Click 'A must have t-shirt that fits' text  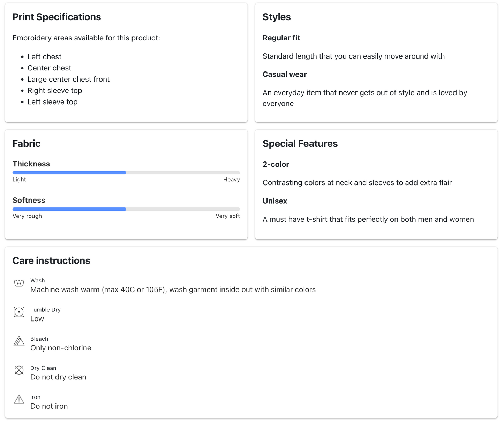click(368, 219)
